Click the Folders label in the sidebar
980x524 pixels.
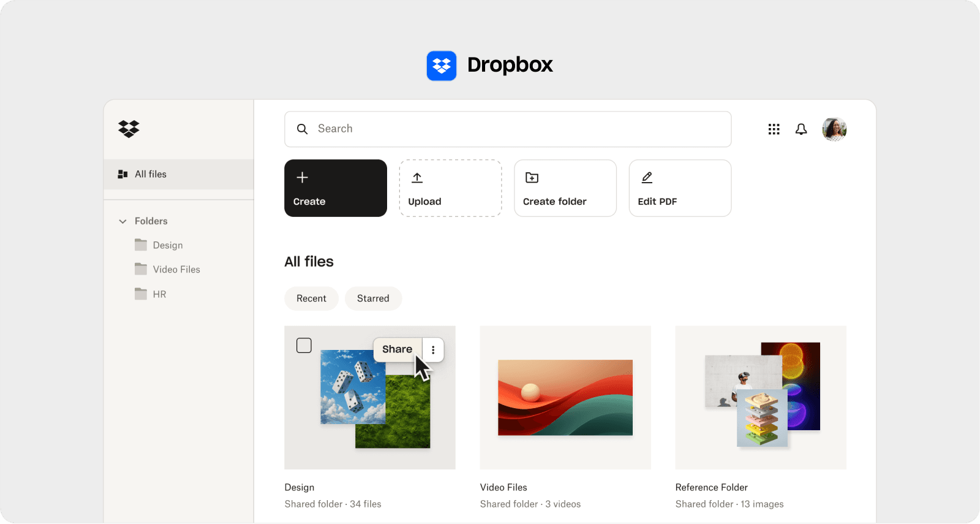coord(151,221)
